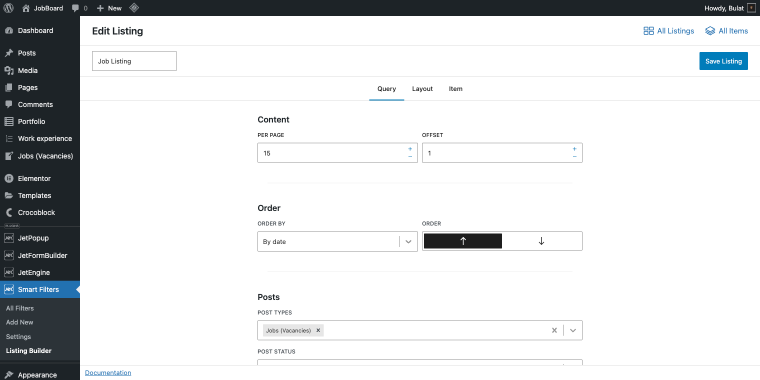Increase the Per Page value
The image size is (760, 380).
coord(410,149)
